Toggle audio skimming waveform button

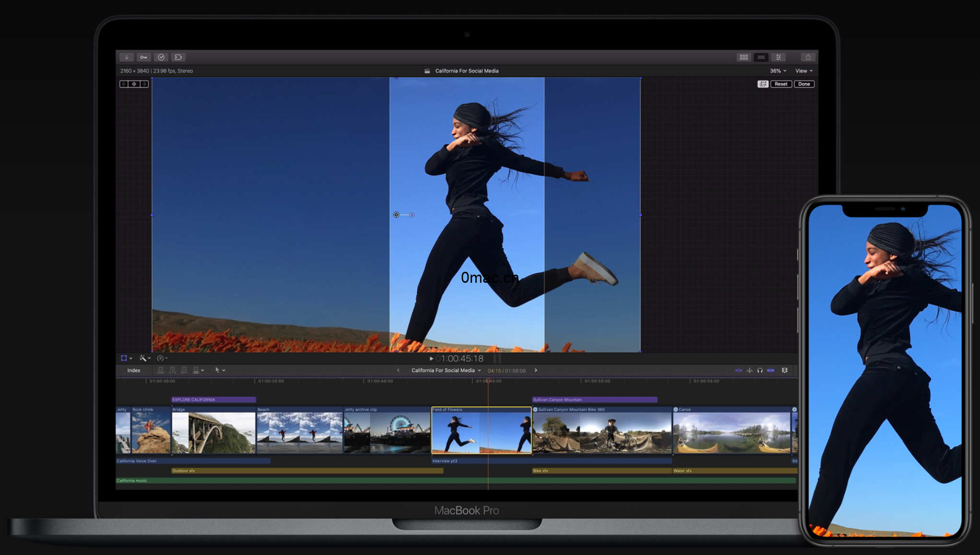(x=749, y=370)
